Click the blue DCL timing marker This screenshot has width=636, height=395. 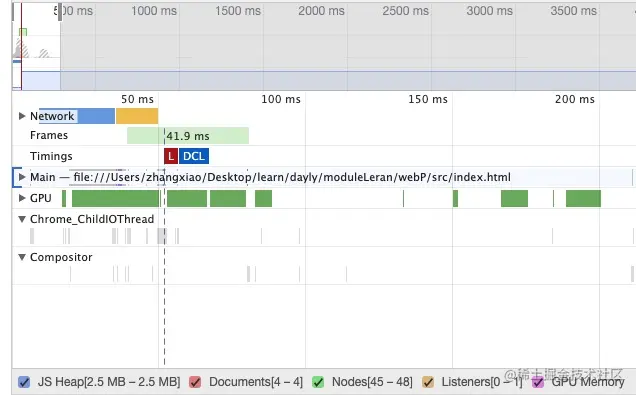pyautogui.click(x=194, y=156)
